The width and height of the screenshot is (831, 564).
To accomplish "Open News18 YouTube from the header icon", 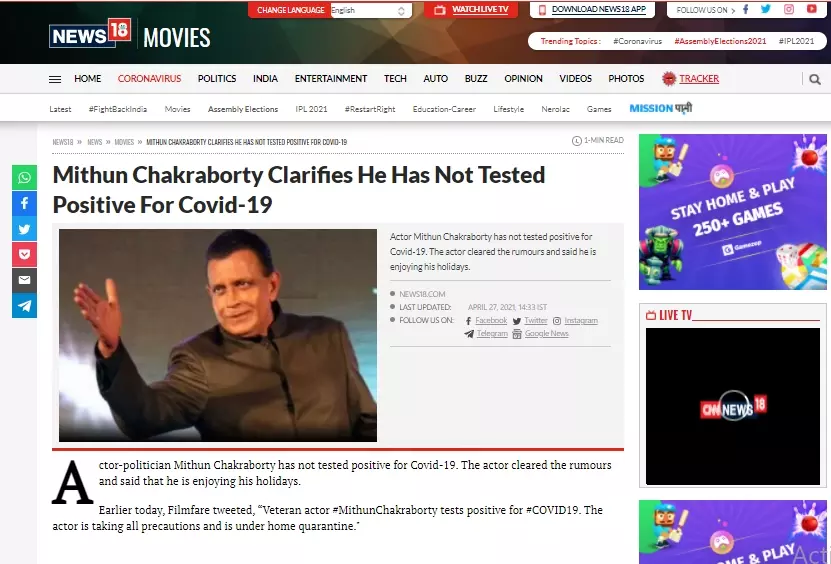I will [x=811, y=9].
